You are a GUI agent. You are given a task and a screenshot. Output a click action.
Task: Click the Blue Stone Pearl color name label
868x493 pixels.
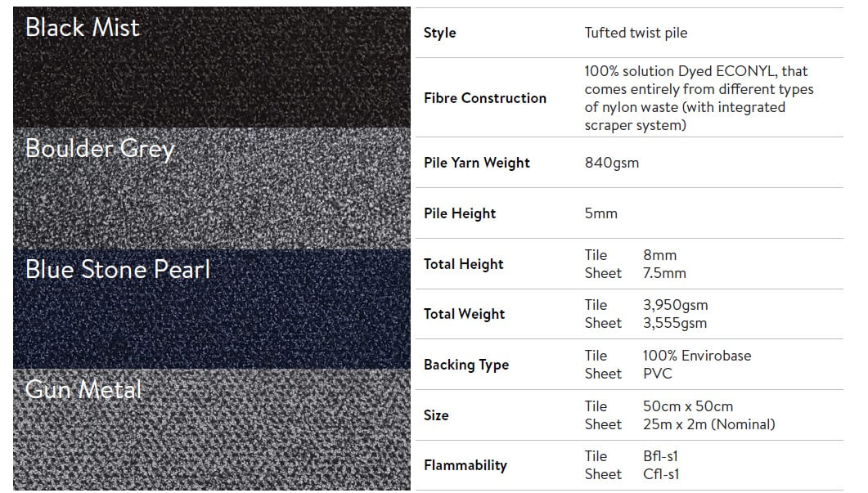[x=118, y=269]
